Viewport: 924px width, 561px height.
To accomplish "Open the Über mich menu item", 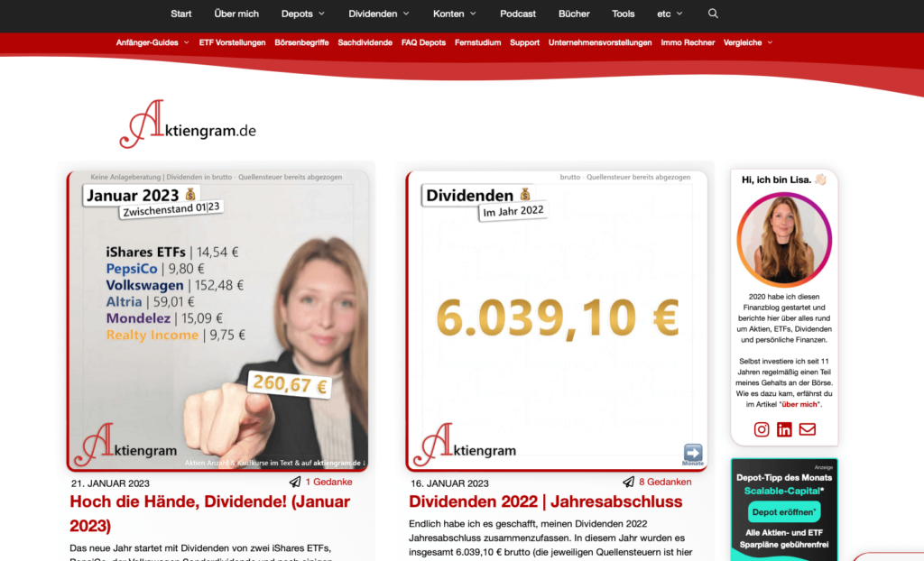I will (x=236, y=14).
